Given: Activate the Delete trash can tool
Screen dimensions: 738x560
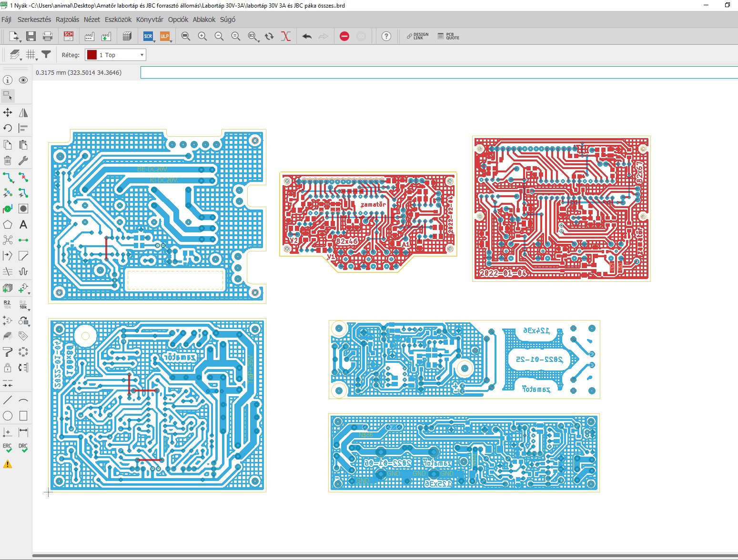Looking at the screenshot, I should (8, 160).
